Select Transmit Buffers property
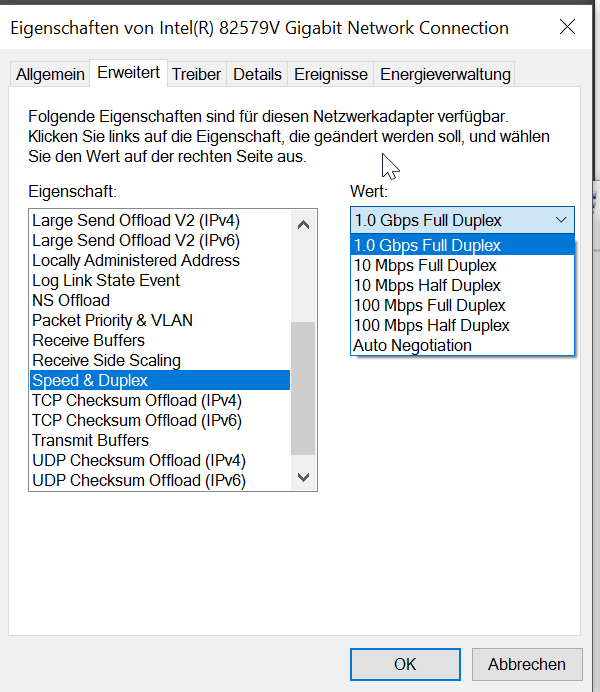600x692 pixels. 160,440
